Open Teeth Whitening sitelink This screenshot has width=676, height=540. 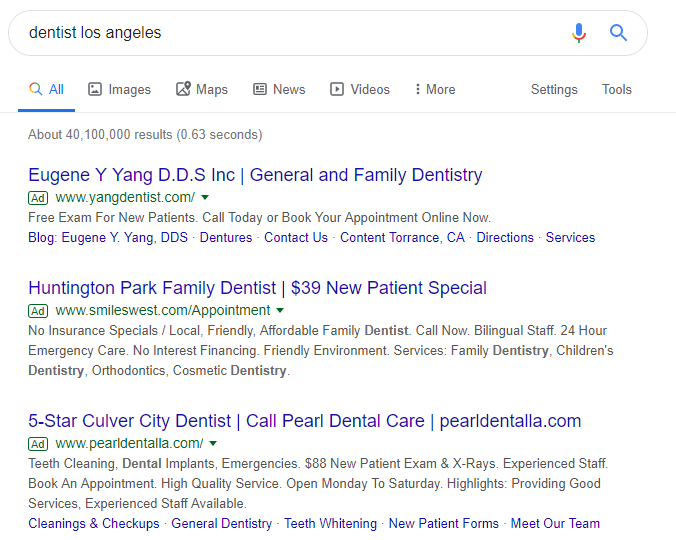click(x=330, y=523)
